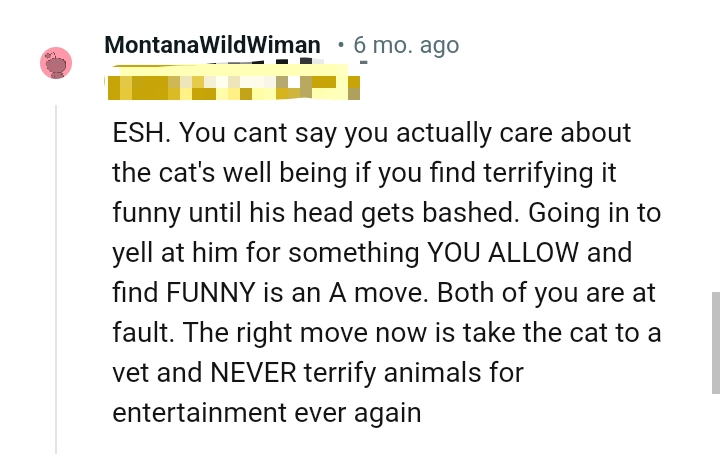
Task: Click the vertical scrollbar thumb
Action: click(714, 343)
